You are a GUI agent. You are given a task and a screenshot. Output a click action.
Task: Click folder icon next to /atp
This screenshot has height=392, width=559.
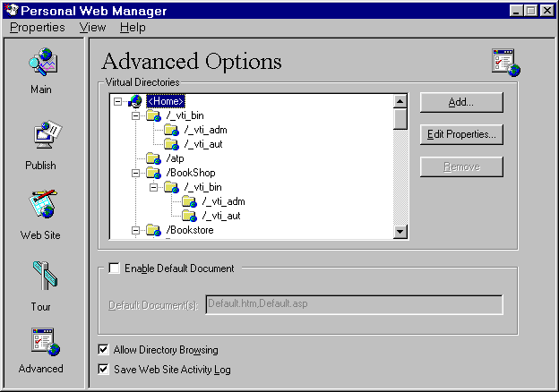[x=154, y=158]
